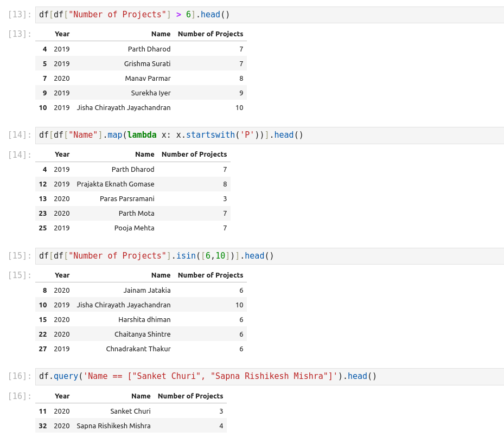Click the Year column header in output 13
Screen dimensions: 504x444
tap(62, 34)
